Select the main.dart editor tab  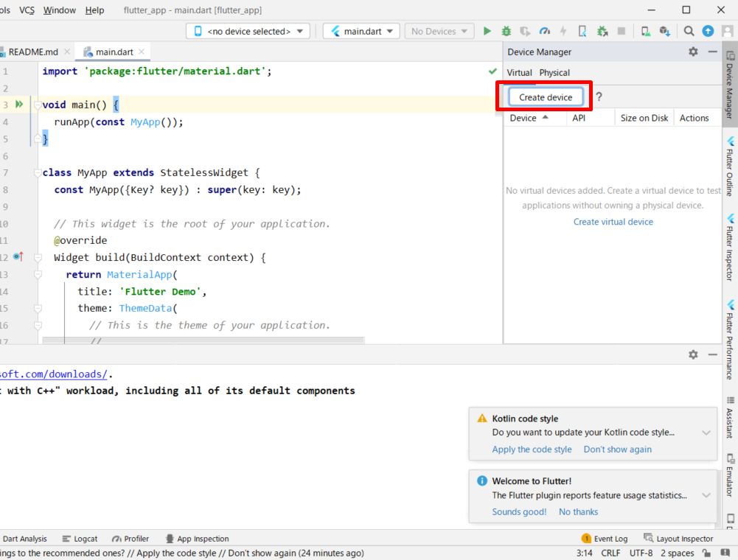point(114,52)
